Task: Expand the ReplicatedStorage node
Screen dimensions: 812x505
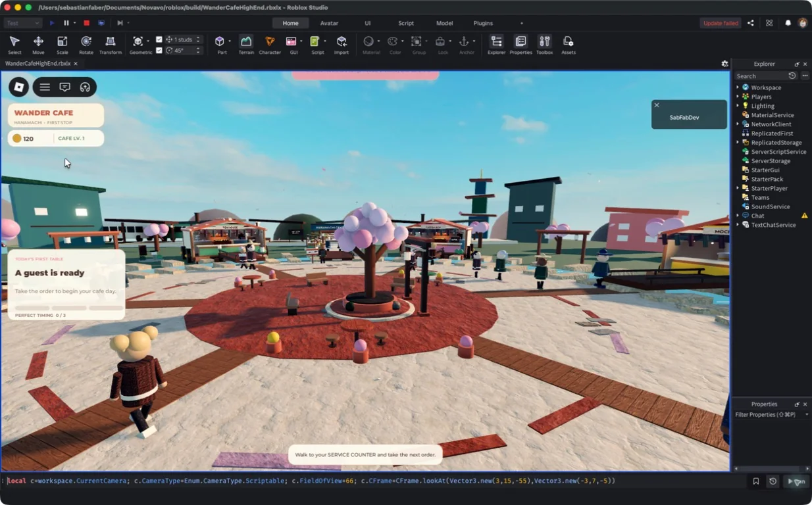Action: [x=738, y=143]
